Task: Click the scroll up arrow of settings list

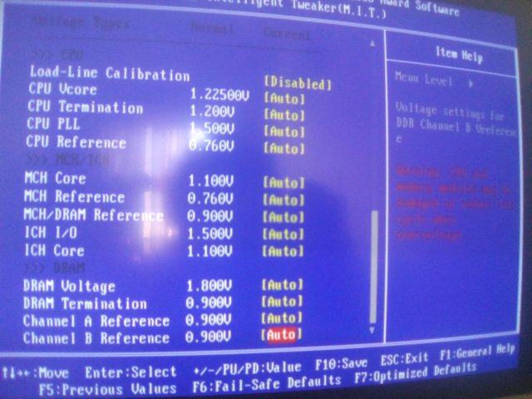Action: tap(372, 43)
